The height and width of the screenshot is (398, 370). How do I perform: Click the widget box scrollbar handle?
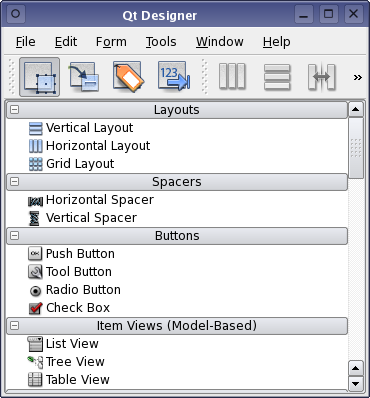pos(356,148)
